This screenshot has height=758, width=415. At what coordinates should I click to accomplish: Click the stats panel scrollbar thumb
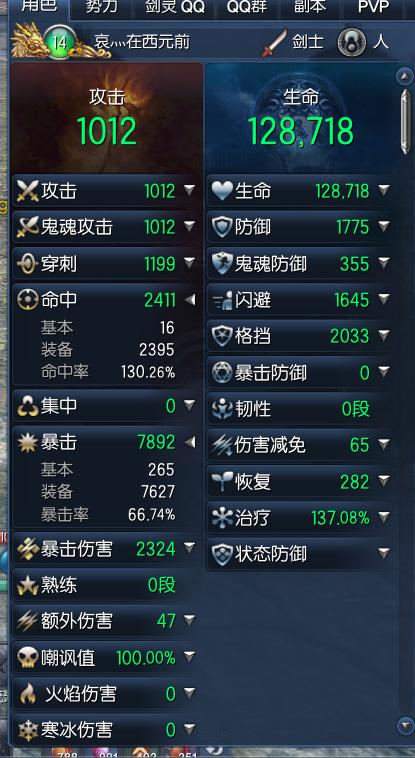[405, 120]
